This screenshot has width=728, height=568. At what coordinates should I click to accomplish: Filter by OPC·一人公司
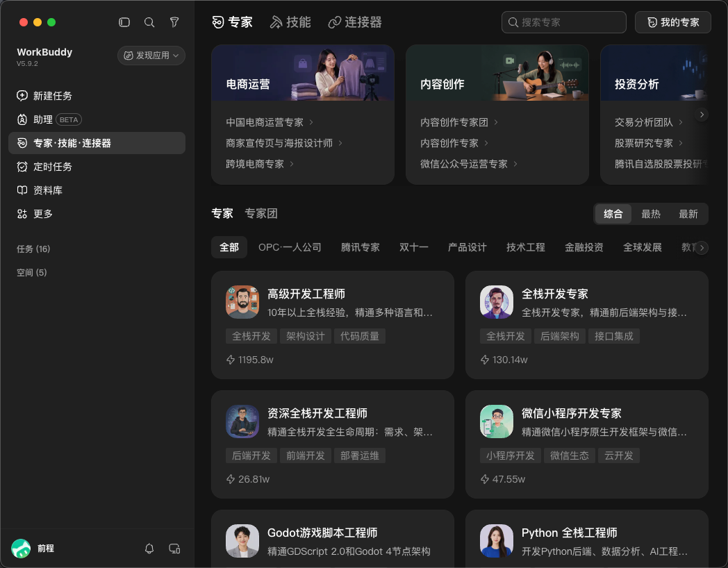pos(290,247)
